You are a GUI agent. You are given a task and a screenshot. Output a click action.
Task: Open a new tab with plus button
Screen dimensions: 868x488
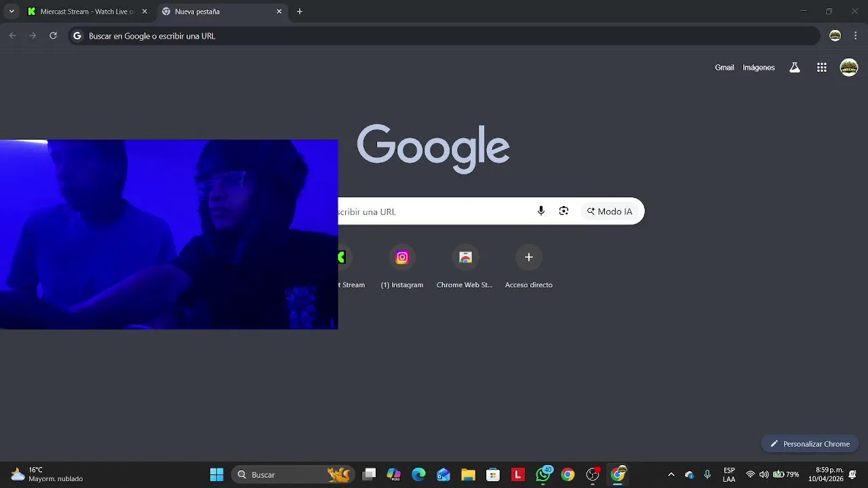pos(300,12)
